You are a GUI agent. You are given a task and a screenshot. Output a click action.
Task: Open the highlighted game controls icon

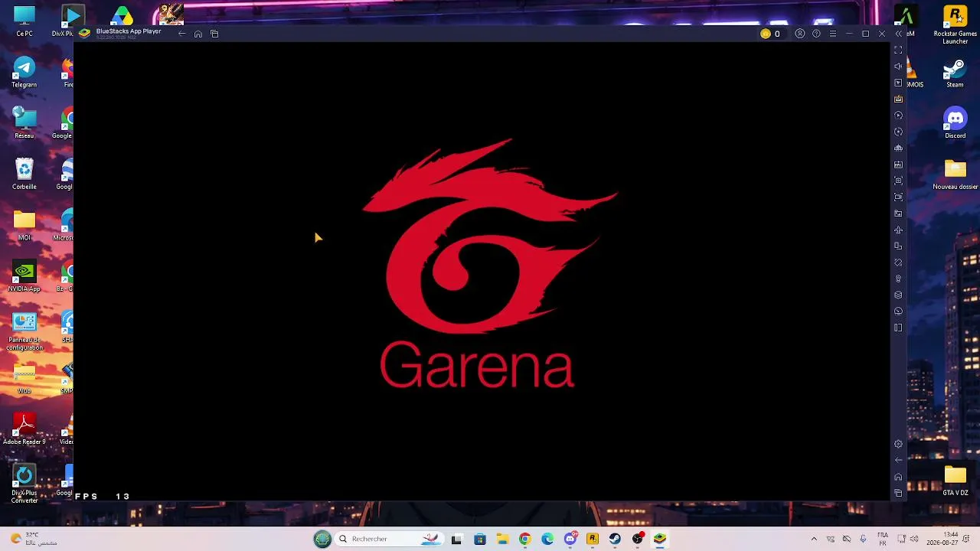pyautogui.click(x=899, y=99)
